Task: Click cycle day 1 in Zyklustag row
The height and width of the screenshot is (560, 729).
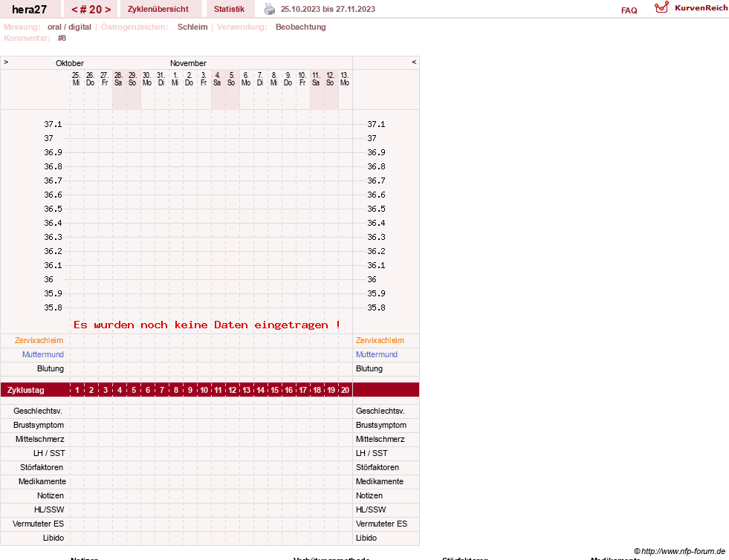Action: tap(77, 390)
